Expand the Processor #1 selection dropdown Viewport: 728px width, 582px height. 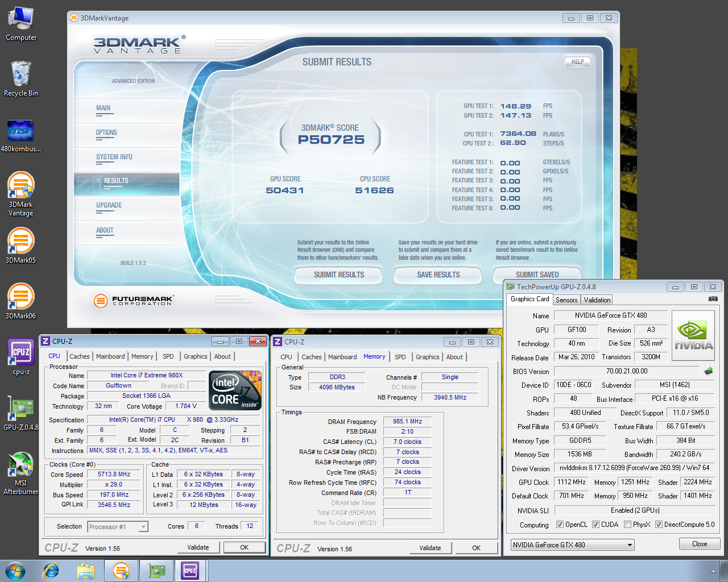point(143,527)
